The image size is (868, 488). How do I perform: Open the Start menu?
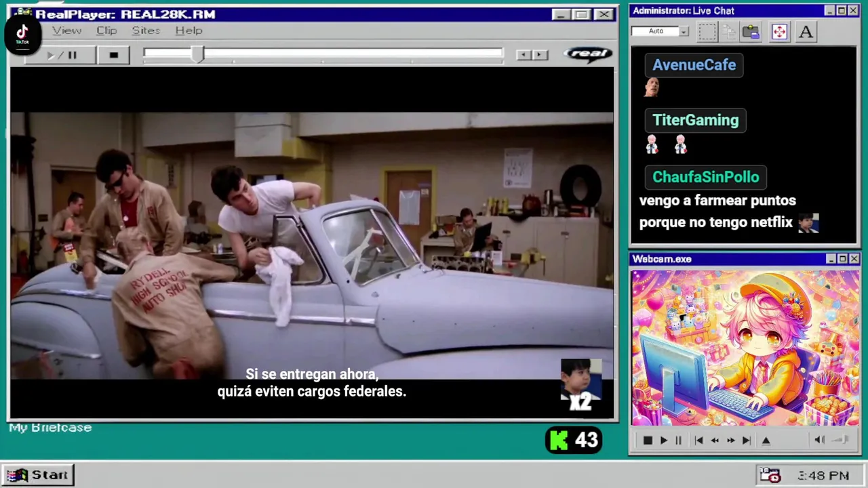(x=38, y=475)
